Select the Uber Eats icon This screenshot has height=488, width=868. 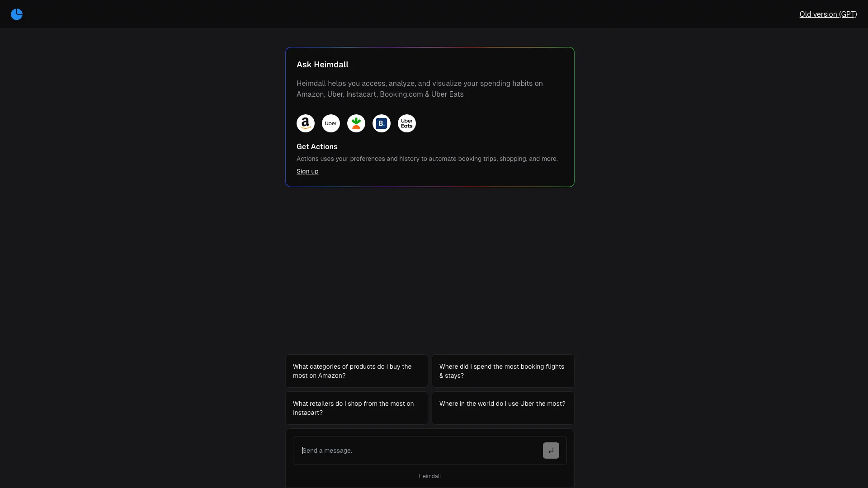point(407,123)
